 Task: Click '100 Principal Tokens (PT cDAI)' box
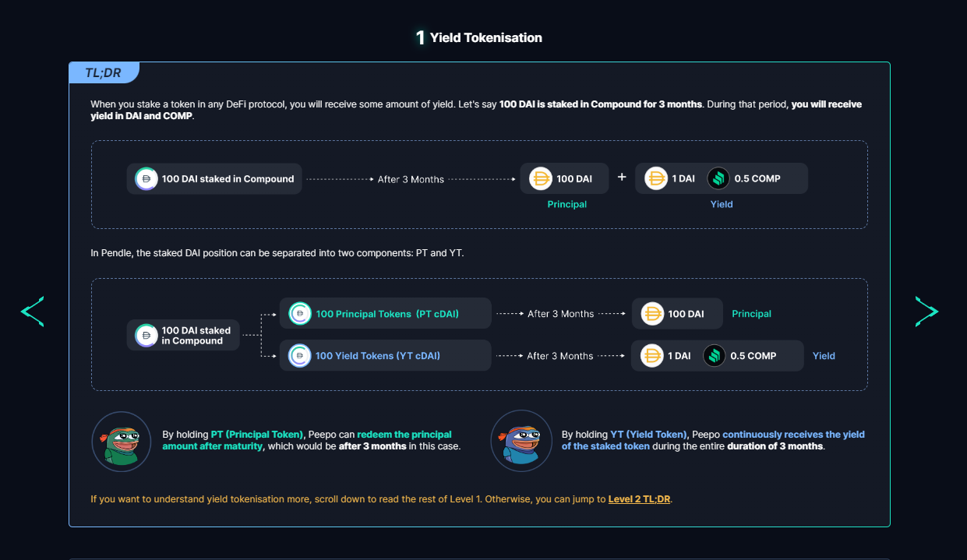(386, 313)
